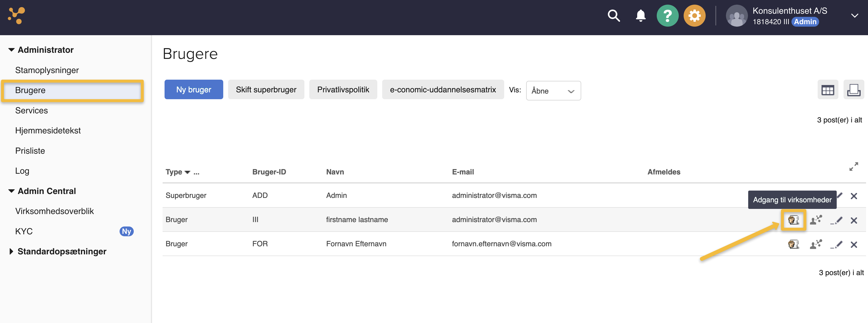
Task: Expand the table to fullscreen
Action: coord(854,166)
